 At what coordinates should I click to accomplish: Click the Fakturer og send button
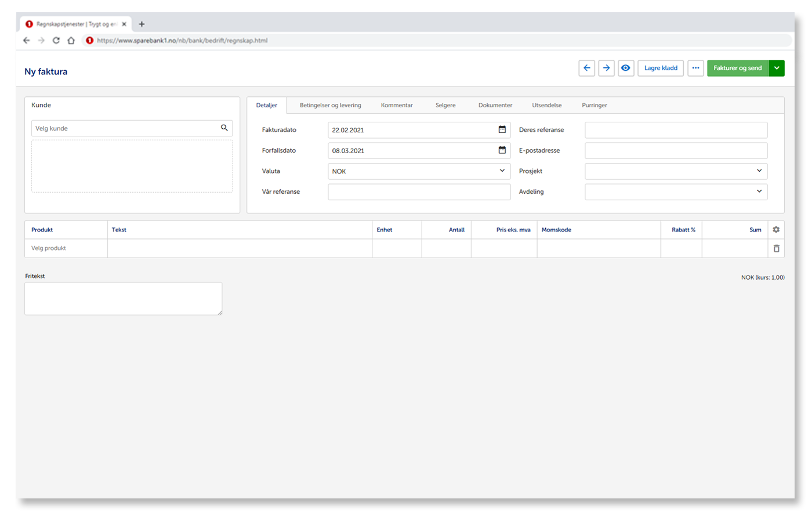737,68
